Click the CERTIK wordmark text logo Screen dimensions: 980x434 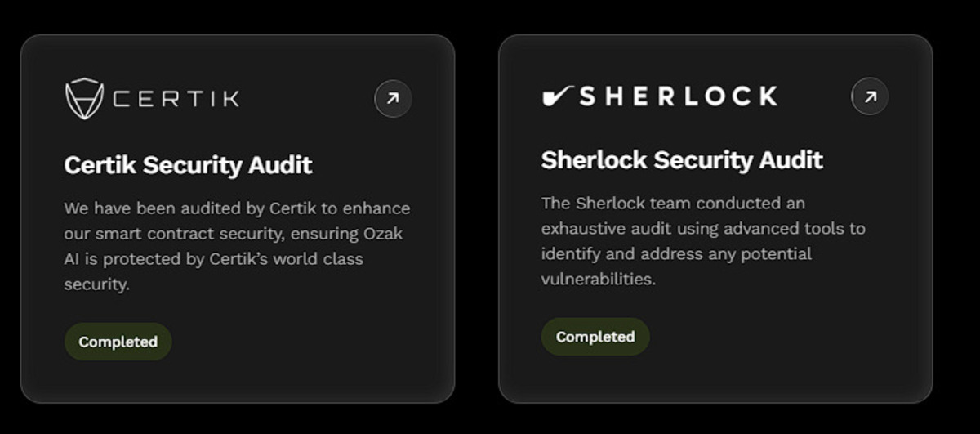pos(176,100)
